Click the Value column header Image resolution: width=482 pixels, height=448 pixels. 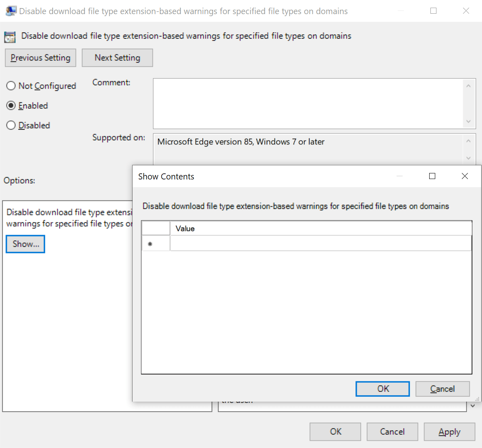point(321,229)
